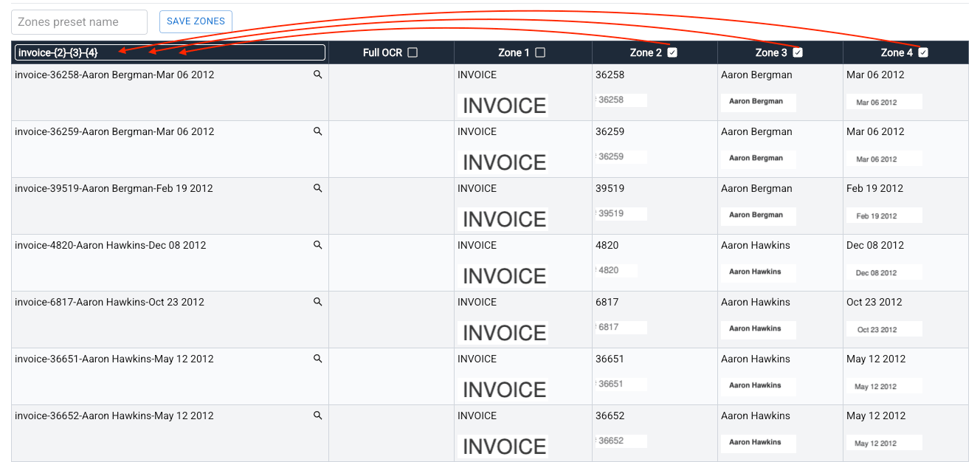Click magnifier icon for invoice-36258 row
The height and width of the screenshot is (462, 980).
pos(318,75)
